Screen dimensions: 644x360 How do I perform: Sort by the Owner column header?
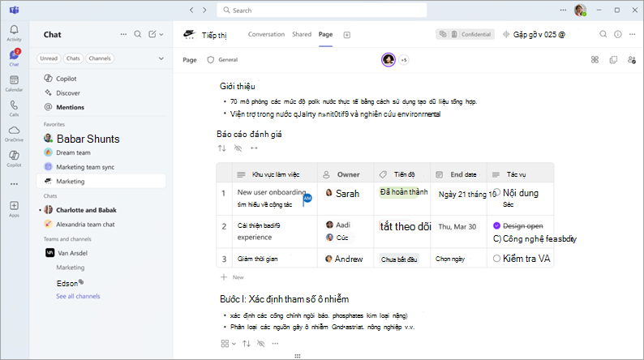click(346, 174)
